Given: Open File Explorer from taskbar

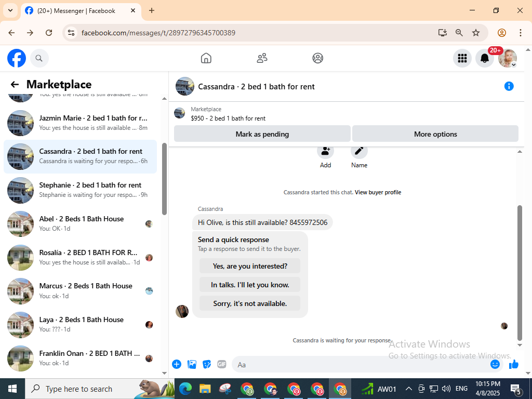Looking at the screenshot, I should 205,389.
